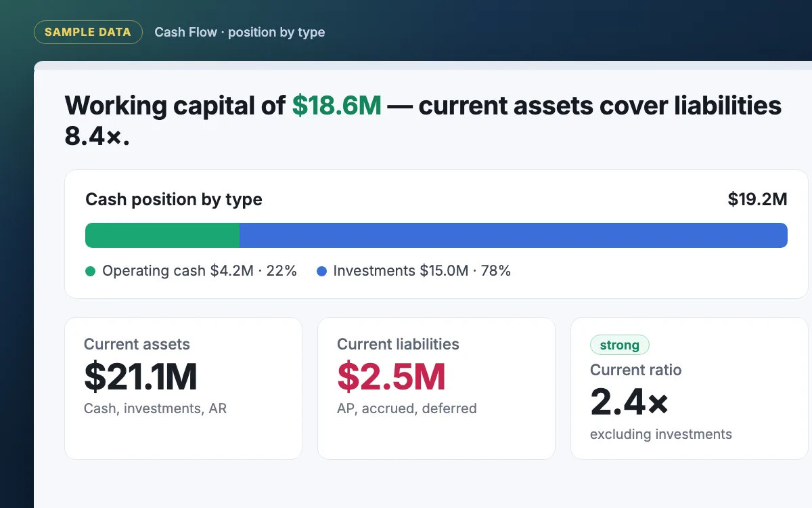Screen dimensions: 812x508
Task: Click the $19.2M total cash value
Action: [757, 199]
